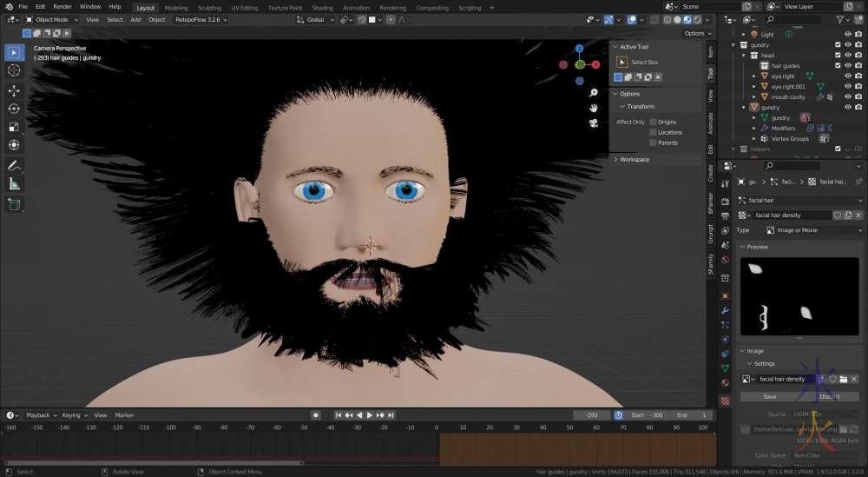
Task: Enable the Locations checkbox
Action: [653, 132]
